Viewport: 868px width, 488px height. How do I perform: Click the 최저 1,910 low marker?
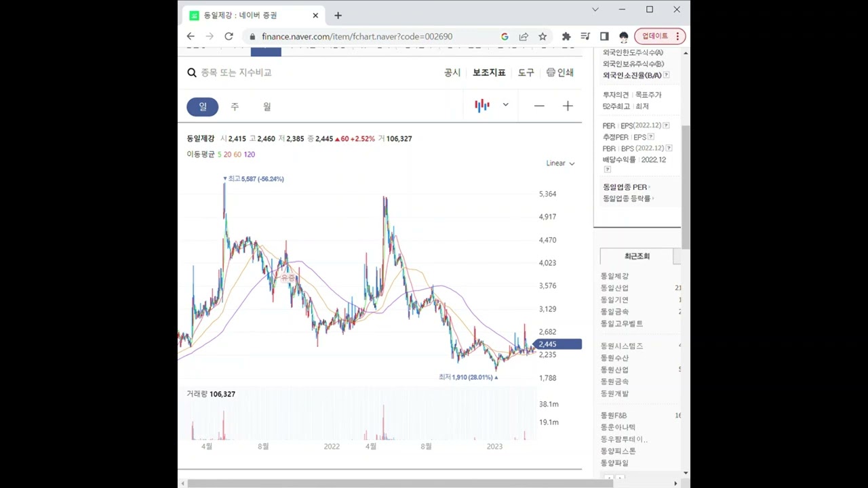click(468, 378)
